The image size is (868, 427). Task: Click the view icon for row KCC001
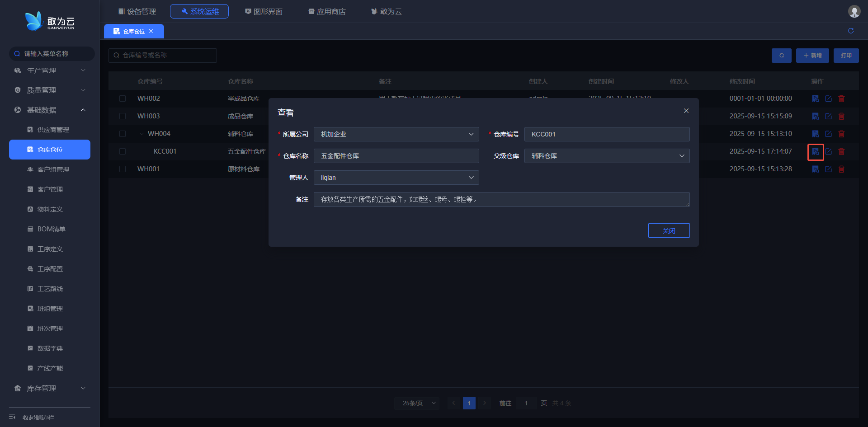(x=815, y=152)
